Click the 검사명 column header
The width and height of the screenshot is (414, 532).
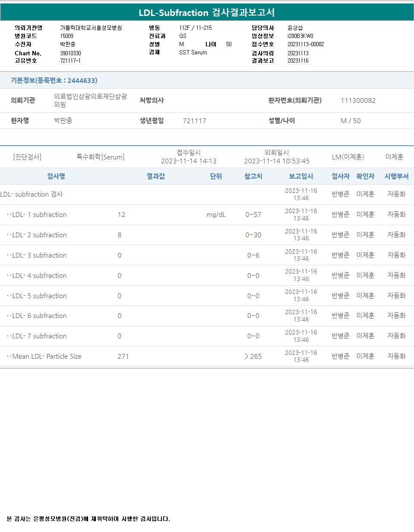56,176
